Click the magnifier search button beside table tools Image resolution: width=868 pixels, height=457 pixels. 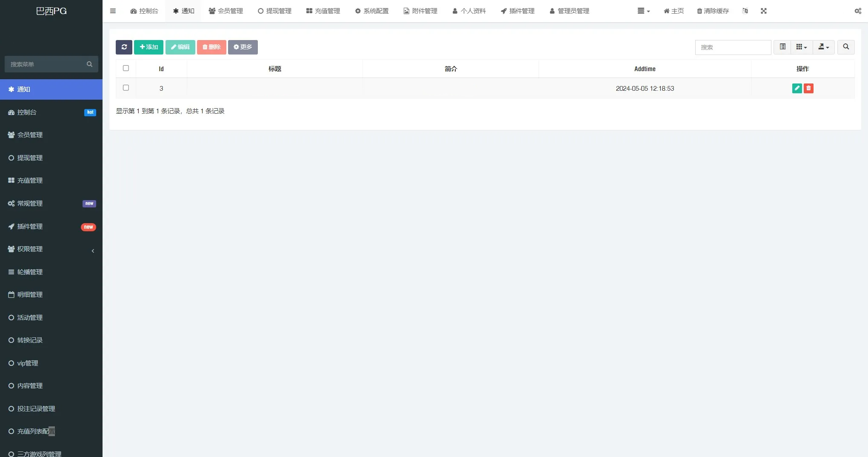click(x=846, y=47)
